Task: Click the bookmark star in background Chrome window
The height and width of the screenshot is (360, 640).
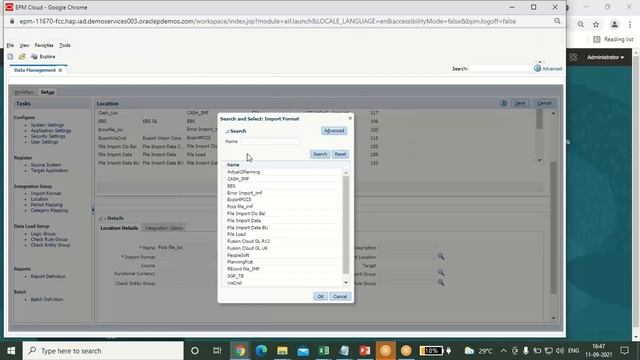Action: tap(596, 24)
